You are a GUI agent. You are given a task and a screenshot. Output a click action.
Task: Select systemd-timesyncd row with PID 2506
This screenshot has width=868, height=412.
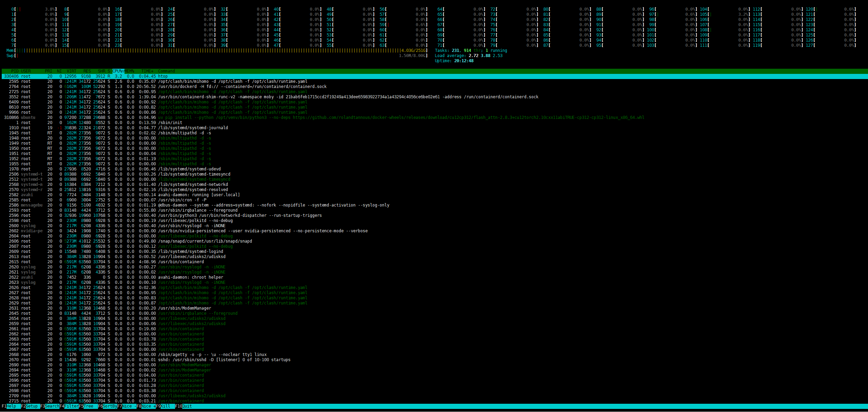pyautogui.click(x=434, y=174)
